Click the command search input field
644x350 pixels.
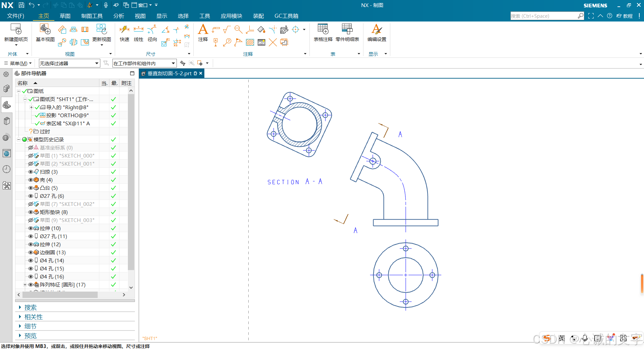(x=544, y=16)
